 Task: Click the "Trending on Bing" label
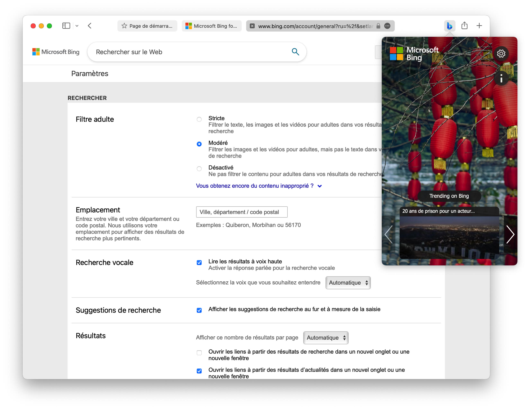point(449,196)
